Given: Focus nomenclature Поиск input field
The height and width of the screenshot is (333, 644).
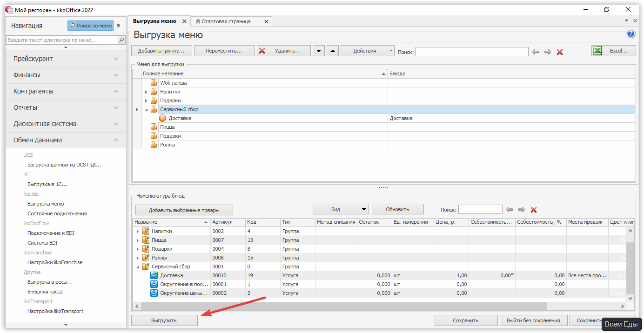Looking at the screenshot, I should point(480,209).
